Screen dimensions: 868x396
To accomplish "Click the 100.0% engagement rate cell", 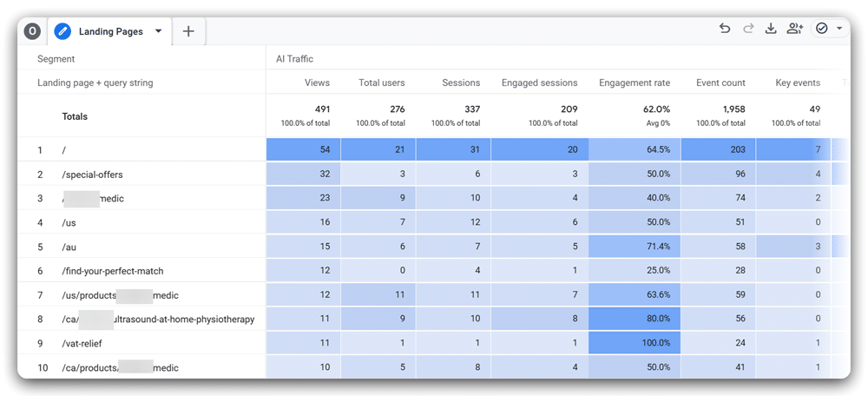I will tap(635, 343).
